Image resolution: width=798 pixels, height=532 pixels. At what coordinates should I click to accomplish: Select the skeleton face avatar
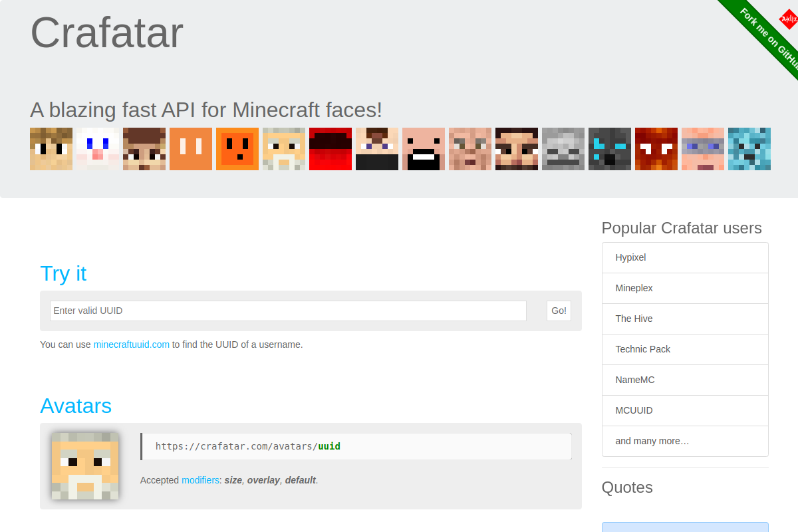563,149
